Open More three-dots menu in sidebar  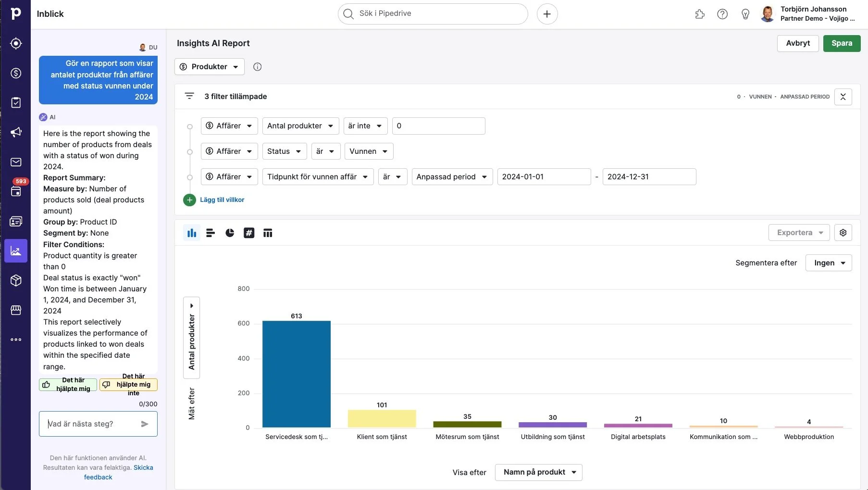click(x=16, y=339)
